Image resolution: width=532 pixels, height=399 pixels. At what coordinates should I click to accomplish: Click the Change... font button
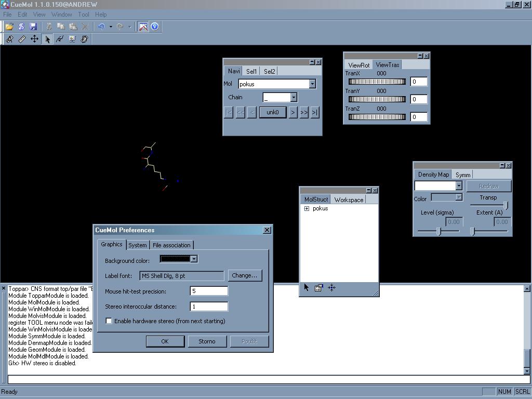point(245,275)
